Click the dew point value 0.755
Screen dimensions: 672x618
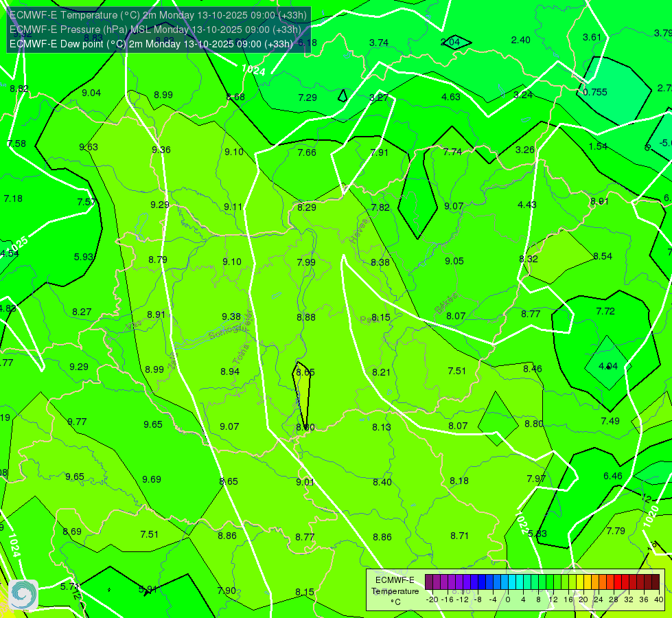point(595,92)
